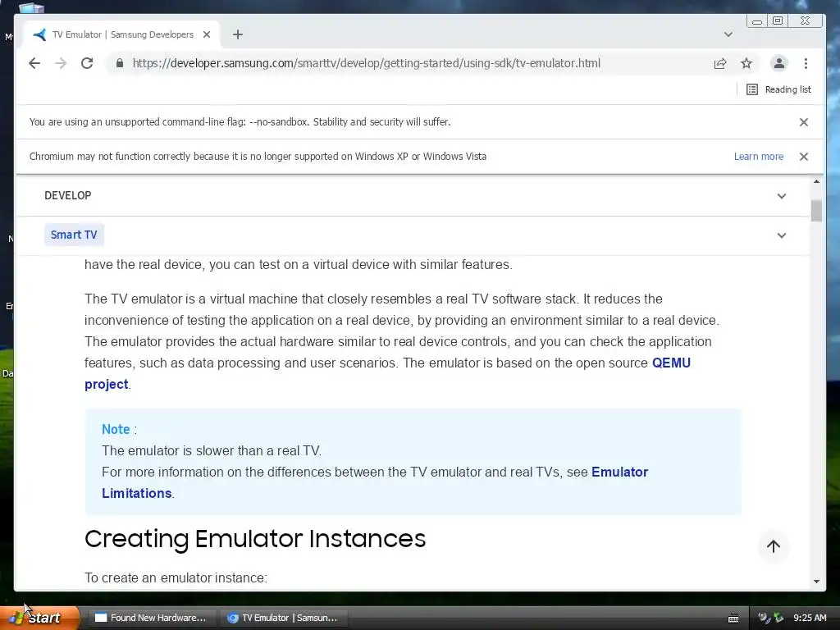Close the TV Emulator tab

pos(207,34)
